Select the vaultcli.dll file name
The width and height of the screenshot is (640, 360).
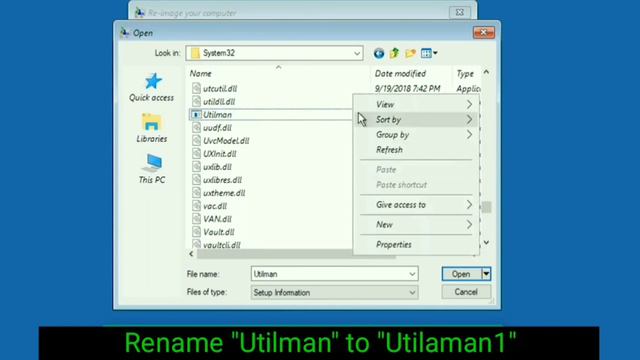pos(222,245)
